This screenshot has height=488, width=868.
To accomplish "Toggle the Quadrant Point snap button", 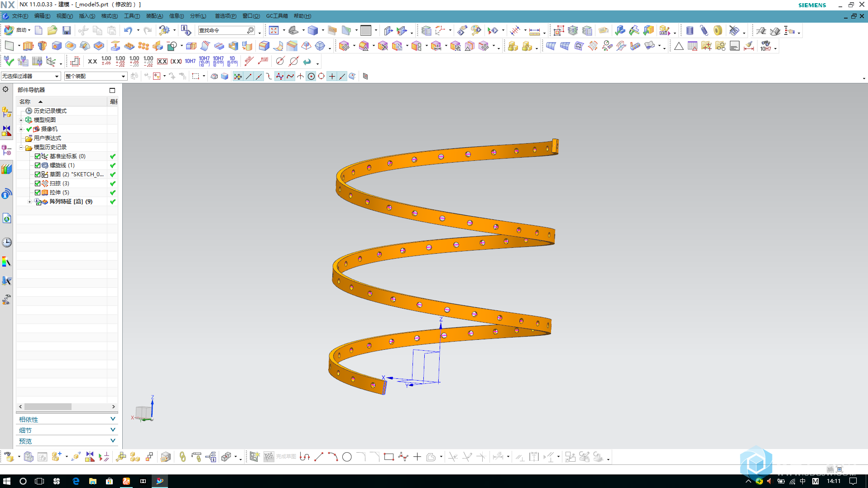I will [321, 76].
